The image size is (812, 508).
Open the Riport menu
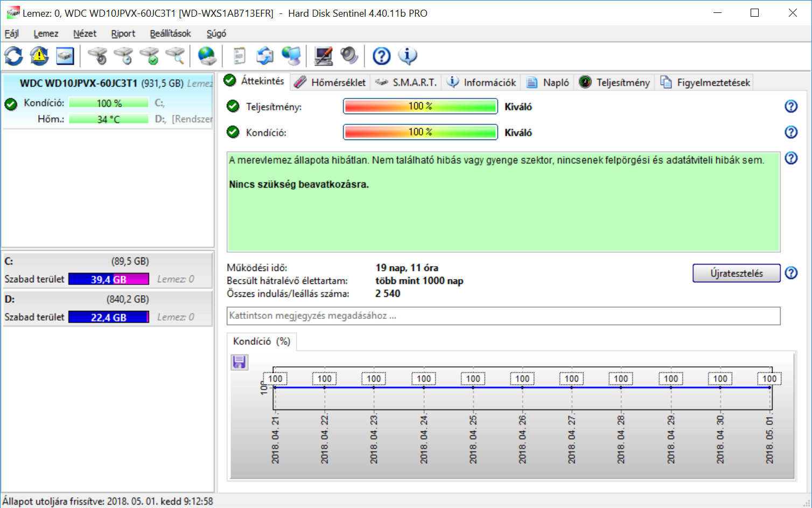123,33
